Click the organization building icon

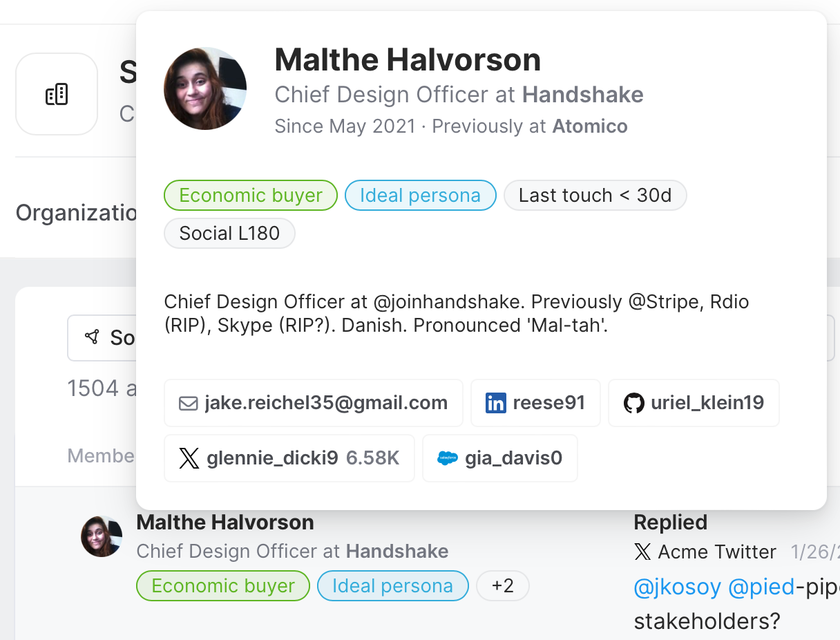[x=57, y=94]
